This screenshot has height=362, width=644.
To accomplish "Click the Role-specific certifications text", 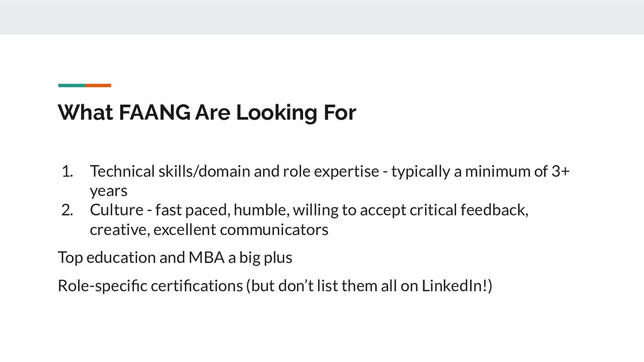I will pyautogui.click(x=150, y=286).
